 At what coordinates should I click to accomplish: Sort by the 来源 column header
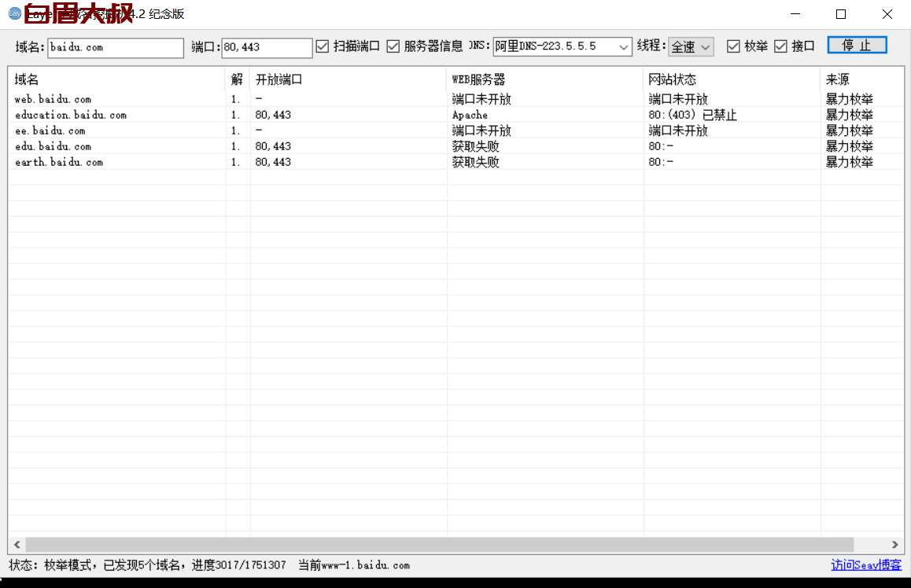click(862, 79)
